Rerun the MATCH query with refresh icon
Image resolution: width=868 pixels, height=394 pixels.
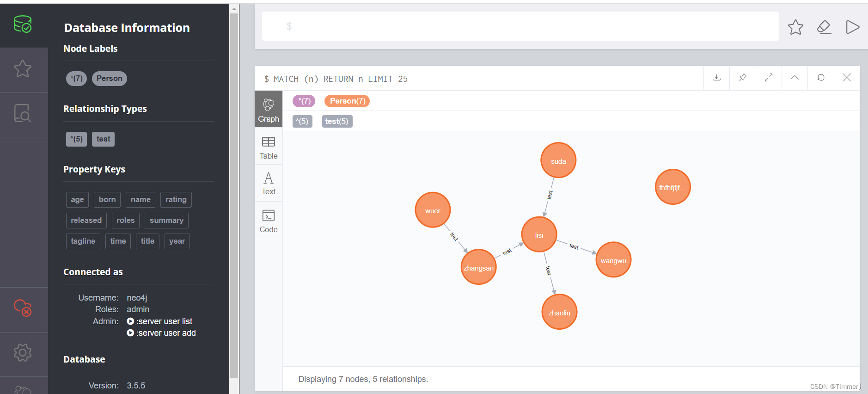820,78
